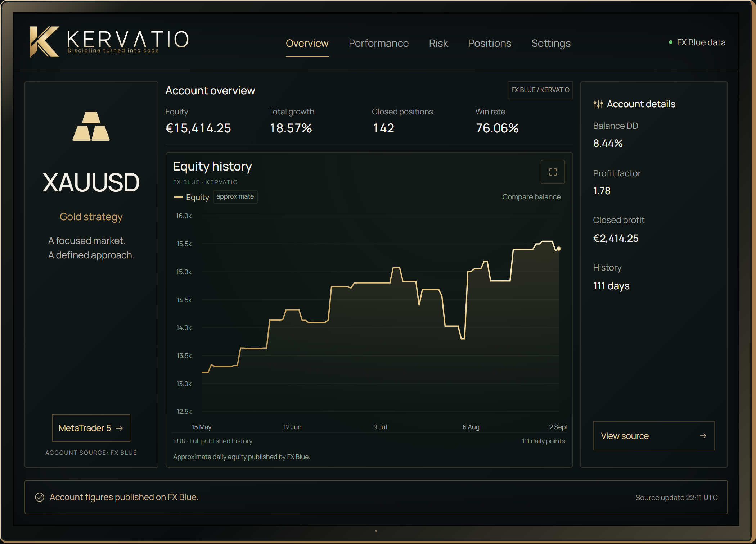Expand the equity chart fullscreen icon
Viewport: 756px width, 544px height.
[553, 172]
